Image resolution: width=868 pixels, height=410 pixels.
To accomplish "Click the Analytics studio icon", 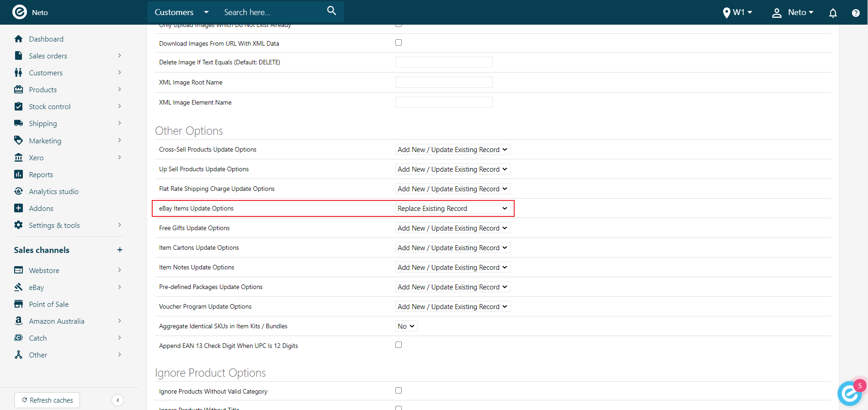I will (18, 191).
